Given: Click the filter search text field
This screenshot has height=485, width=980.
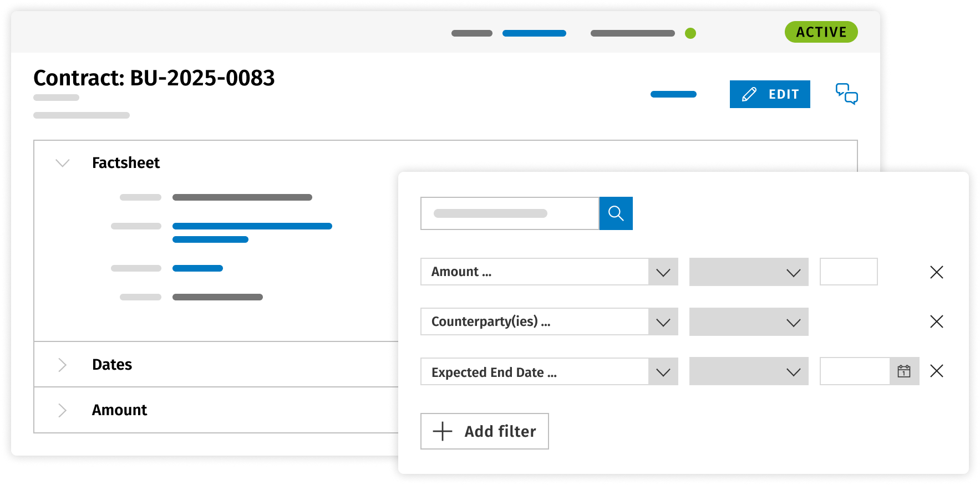Looking at the screenshot, I should click(509, 213).
